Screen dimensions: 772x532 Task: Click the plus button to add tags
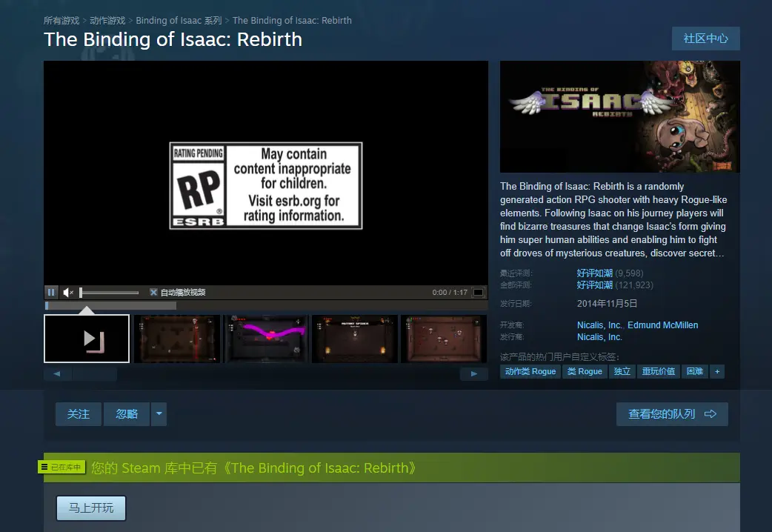point(717,371)
